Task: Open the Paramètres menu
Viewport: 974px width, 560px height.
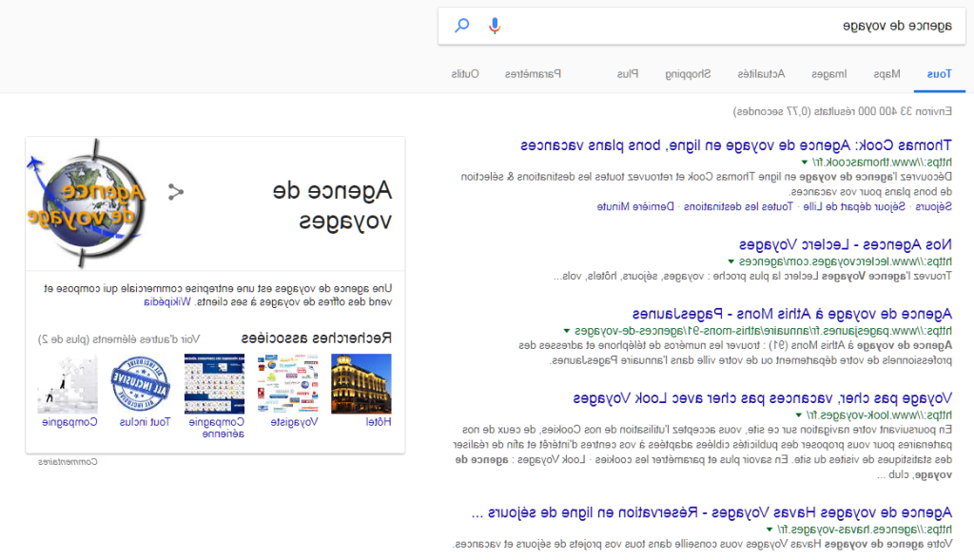Action: click(533, 74)
